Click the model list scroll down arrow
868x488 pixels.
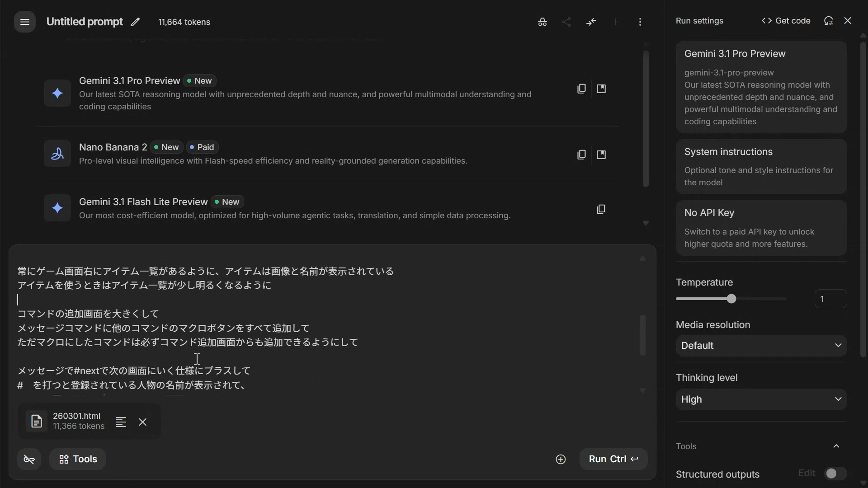646,223
